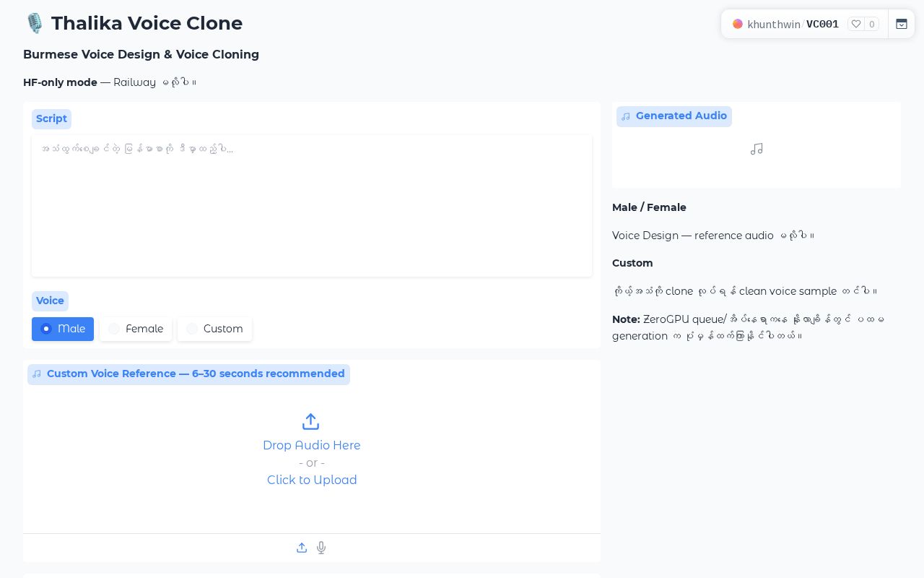Select the Female voice radio option
The height and width of the screenshot is (578, 924).
point(136,329)
